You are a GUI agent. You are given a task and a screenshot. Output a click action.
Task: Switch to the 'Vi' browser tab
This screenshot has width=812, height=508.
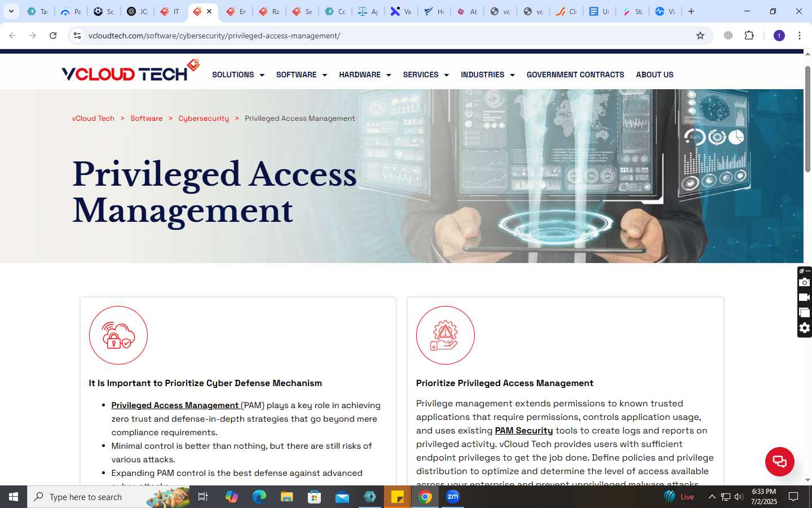[x=665, y=11]
